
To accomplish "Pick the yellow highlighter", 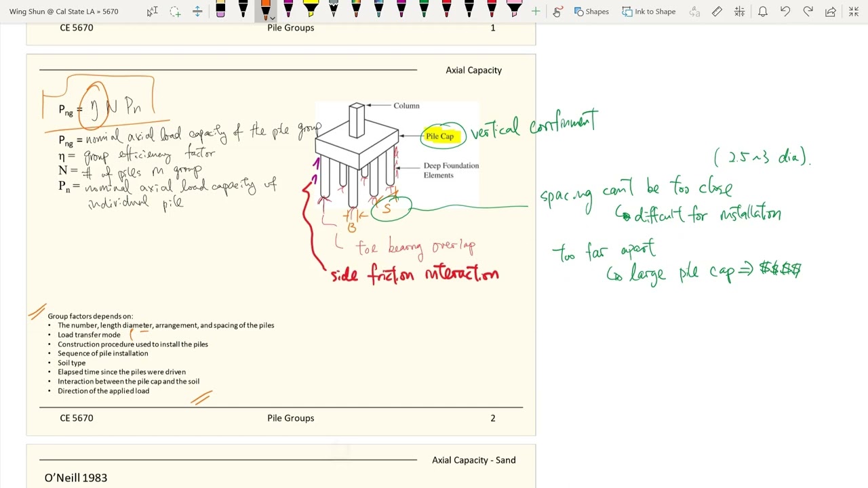I will [x=311, y=9].
